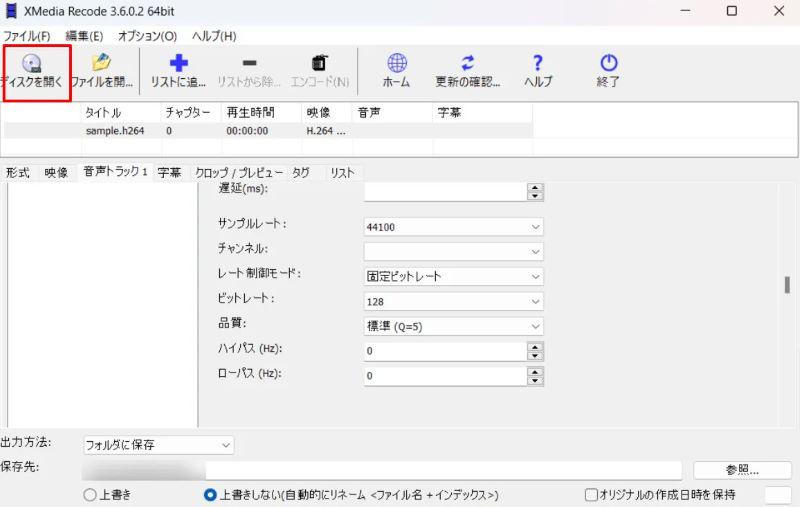Click the ディスクを開く (Open Disc) icon
This screenshot has height=507, width=800.
pos(31,64)
